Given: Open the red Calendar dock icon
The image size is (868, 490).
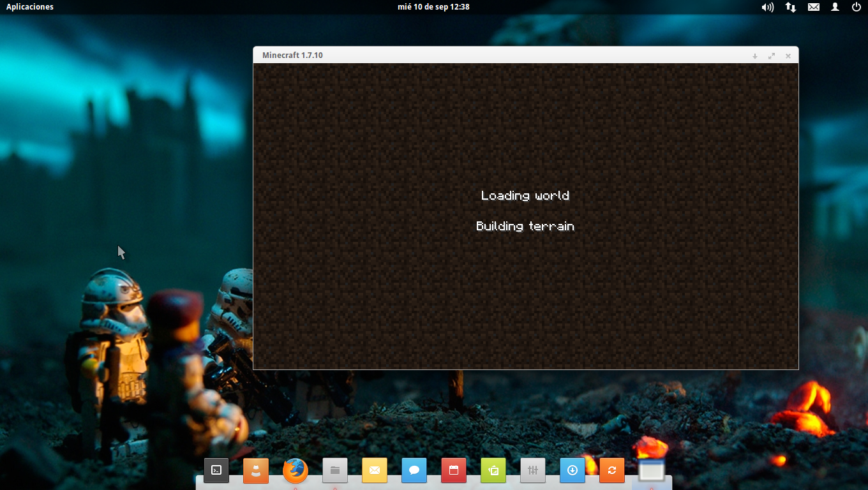Looking at the screenshot, I should click(x=454, y=470).
